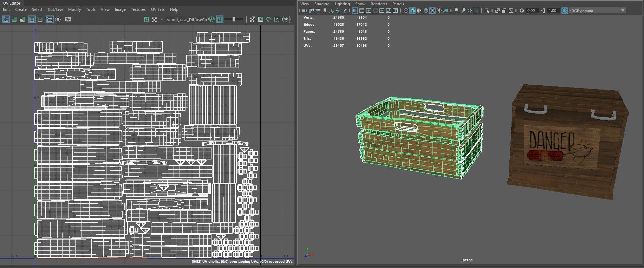Toggle use all lights bulb icon
The height and width of the screenshot is (268, 644).
click(439, 11)
